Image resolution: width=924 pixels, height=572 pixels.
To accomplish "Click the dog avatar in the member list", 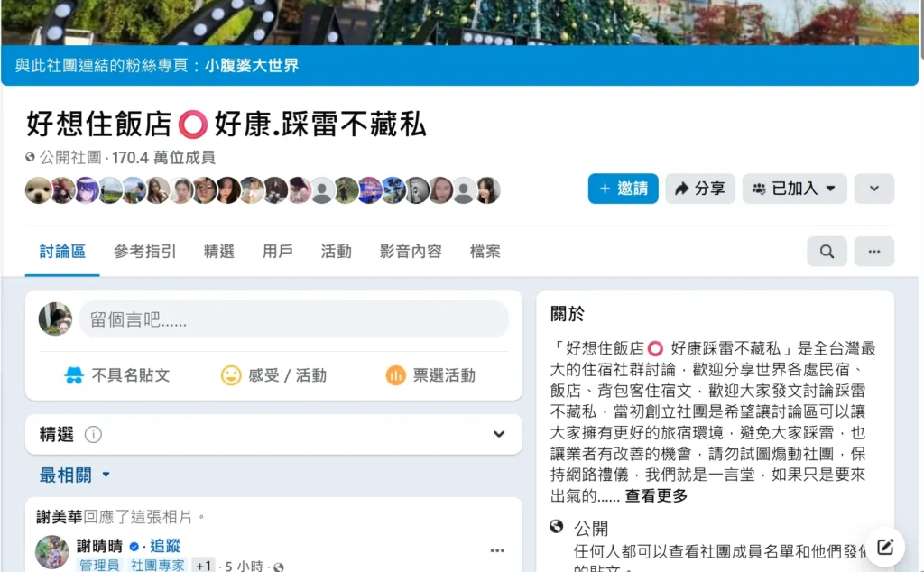I will (38, 190).
